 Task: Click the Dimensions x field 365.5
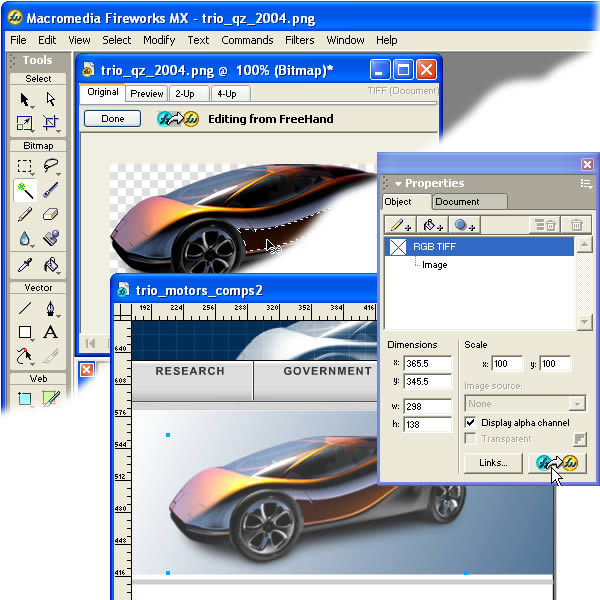click(427, 364)
